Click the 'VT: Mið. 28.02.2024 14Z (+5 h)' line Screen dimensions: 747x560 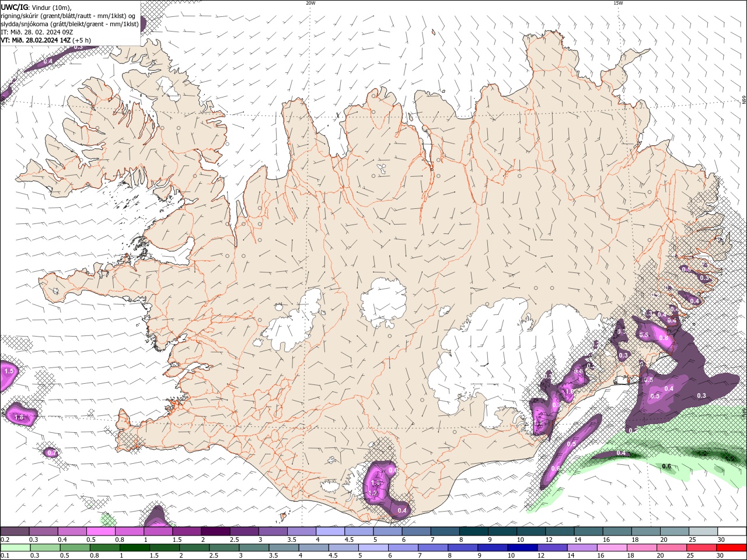46,40
